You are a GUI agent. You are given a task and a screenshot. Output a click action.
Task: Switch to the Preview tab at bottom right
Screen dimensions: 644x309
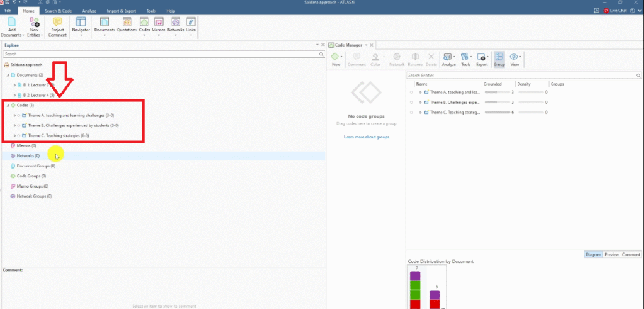[611, 254]
